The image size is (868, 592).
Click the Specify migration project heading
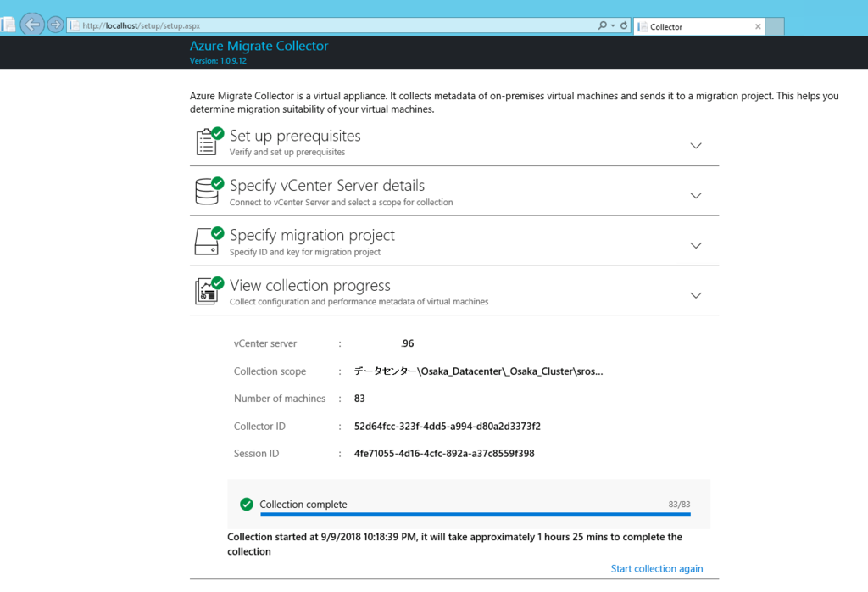312,236
